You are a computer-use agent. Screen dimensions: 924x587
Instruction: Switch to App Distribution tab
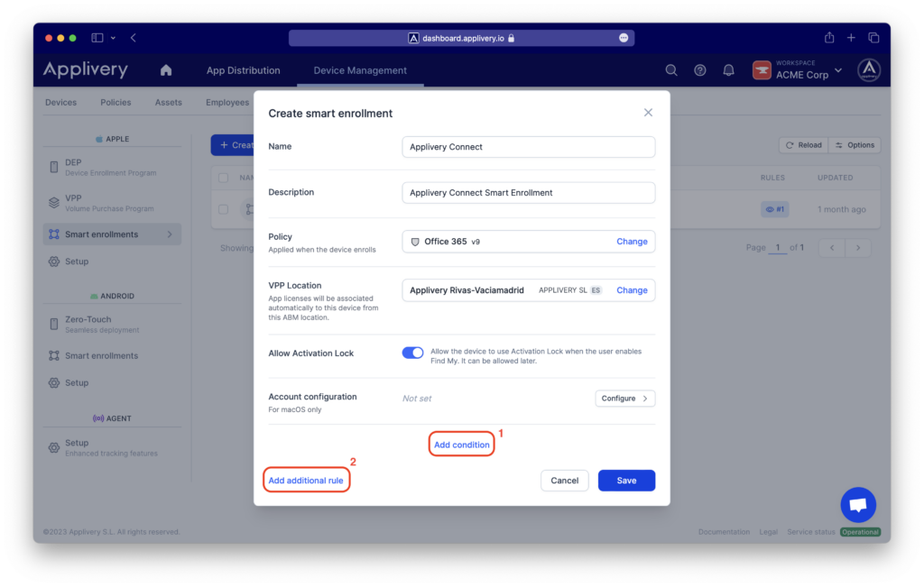pos(243,70)
